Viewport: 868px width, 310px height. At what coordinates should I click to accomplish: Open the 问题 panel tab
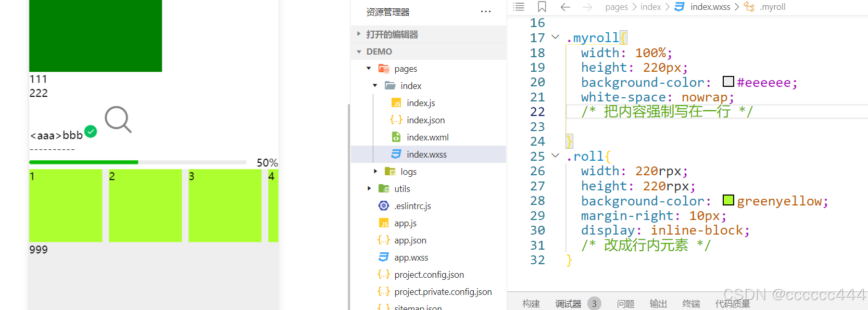pyautogui.click(x=625, y=304)
